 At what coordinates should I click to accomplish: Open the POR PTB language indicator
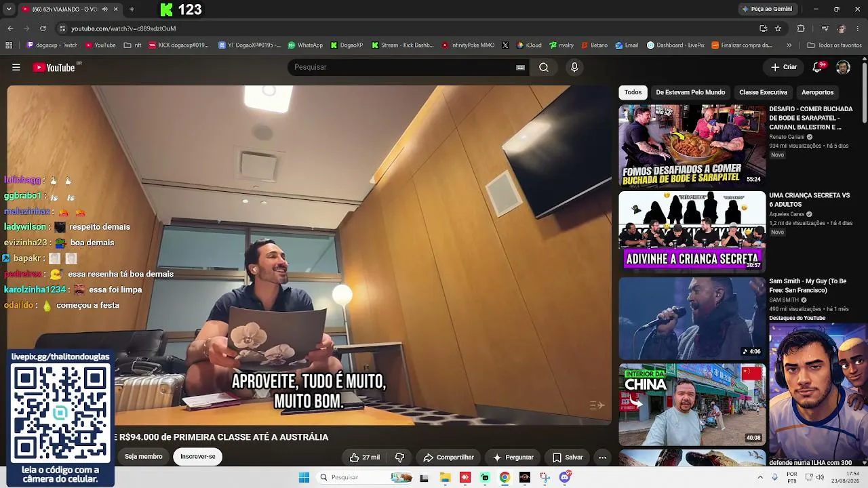pyautogui.click(x=792, y=477)
